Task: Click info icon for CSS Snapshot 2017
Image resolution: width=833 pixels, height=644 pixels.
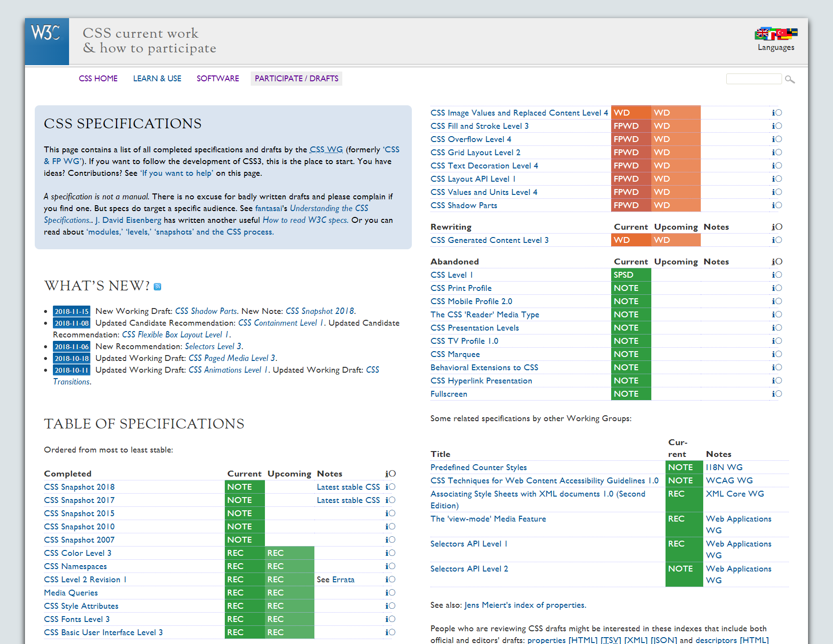Action: click(390, 500)
